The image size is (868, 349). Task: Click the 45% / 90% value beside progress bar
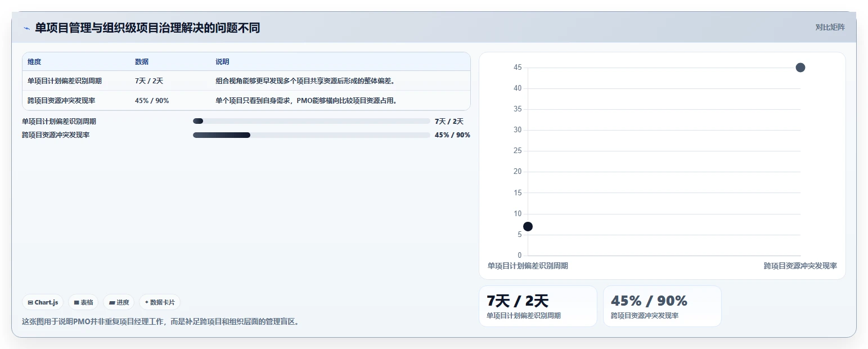click(x=452, y=135)
